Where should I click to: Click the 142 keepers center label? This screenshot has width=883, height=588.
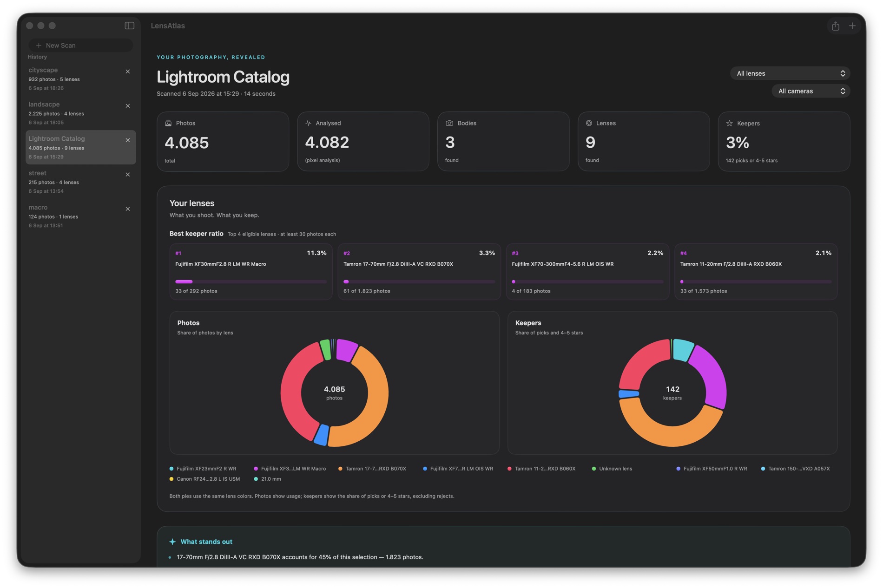[672, 392]
